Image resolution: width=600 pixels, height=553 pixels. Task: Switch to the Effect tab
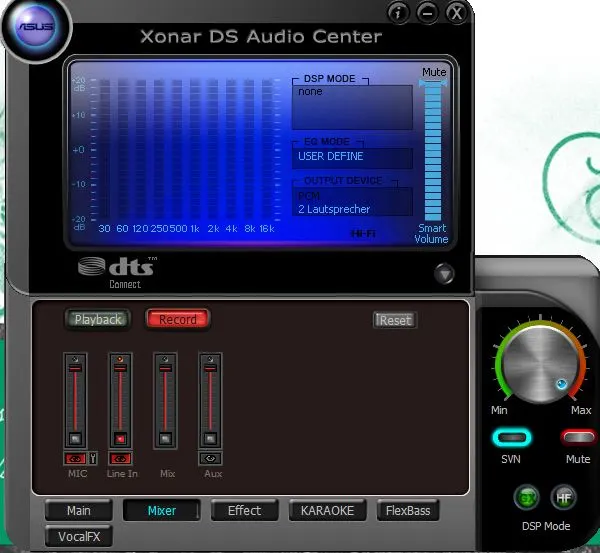coord(244,510)
